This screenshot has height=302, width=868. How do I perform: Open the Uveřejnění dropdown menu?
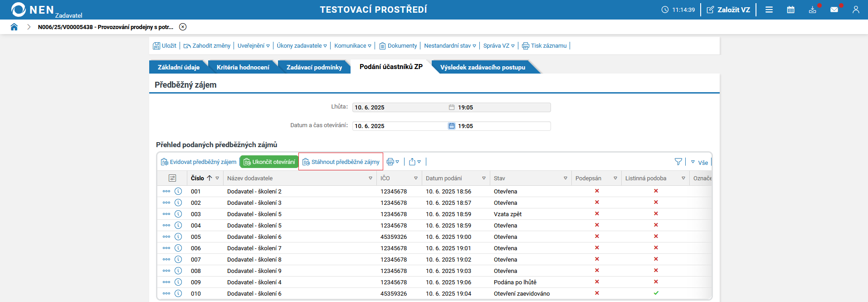[254, 45]
